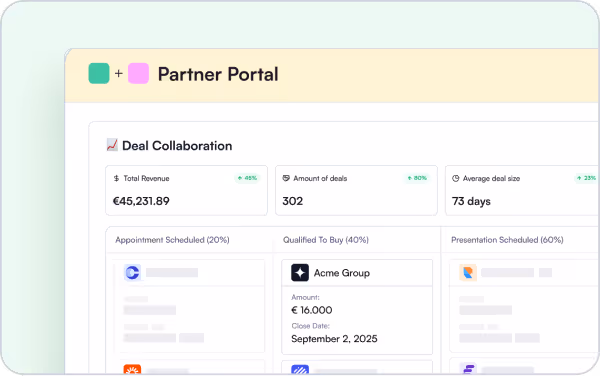Click the blue striped company logo

click(x=300, y=369)
